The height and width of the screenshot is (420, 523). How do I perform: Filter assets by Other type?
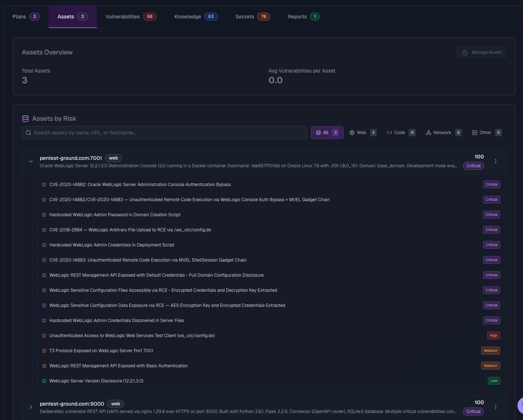click(487, 133)
